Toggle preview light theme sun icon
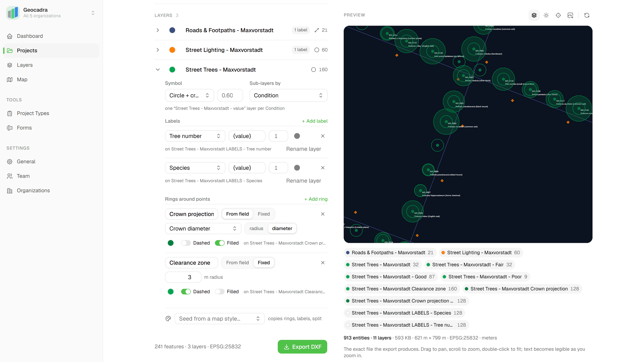The width and height of the screenshot is (644, 362). pyautogui.click(x=546, y=15)
